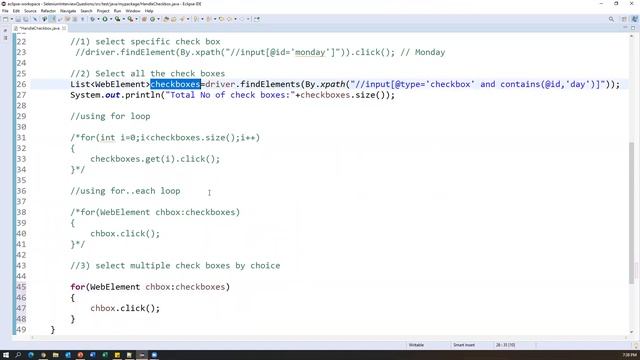Open the Navigate menu
640x360 pixels.
tap(68, 11)
